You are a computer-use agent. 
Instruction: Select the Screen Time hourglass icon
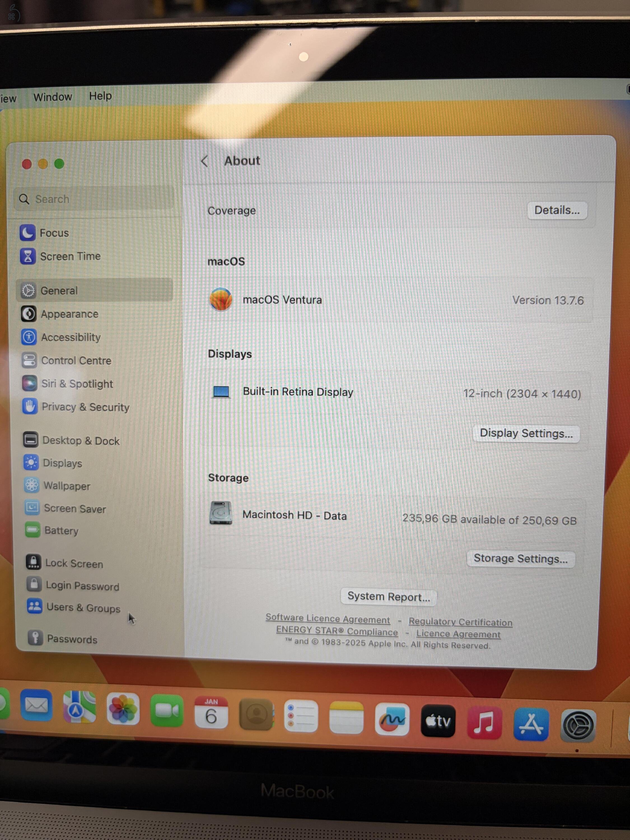[x=29, y=256]
